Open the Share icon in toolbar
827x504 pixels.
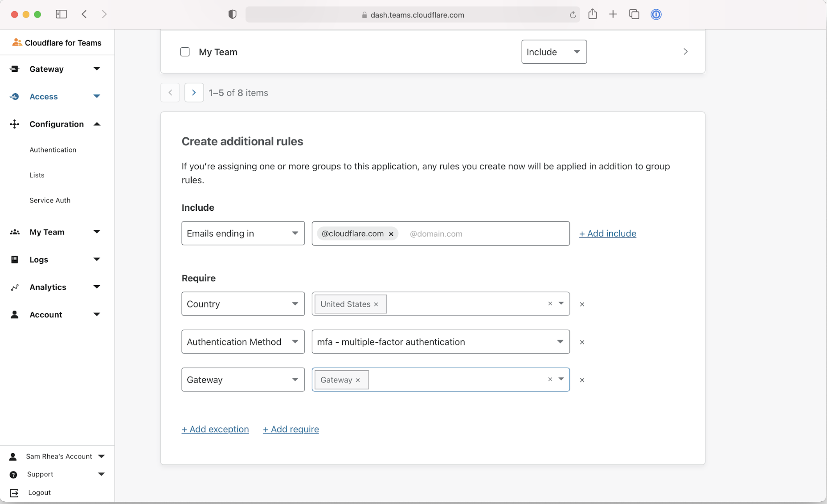click(592, 14)
